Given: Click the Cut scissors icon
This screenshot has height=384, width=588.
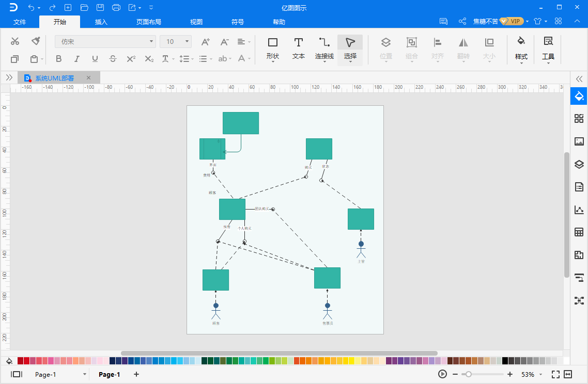Looking at the screenshot, I should (15, 41).
